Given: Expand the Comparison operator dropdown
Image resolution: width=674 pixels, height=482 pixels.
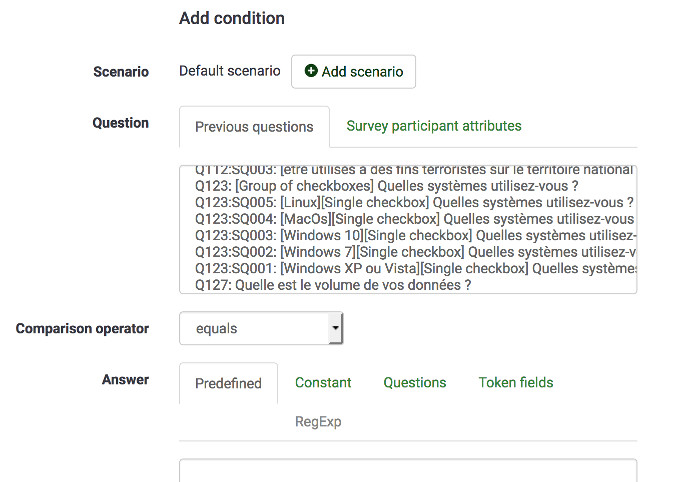Looking at the screenshot, I should 261,328.
